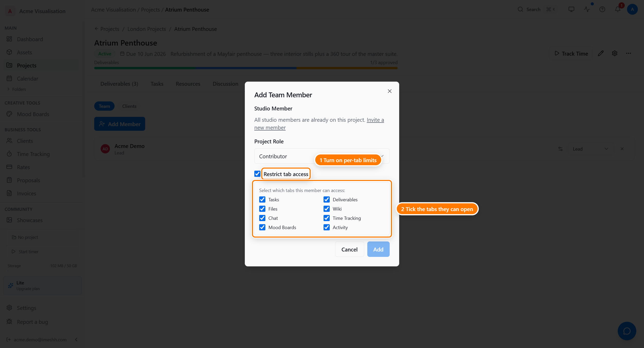Open Settings gear in sidebar
Screen dimensions: 644x348
point(9,308)
